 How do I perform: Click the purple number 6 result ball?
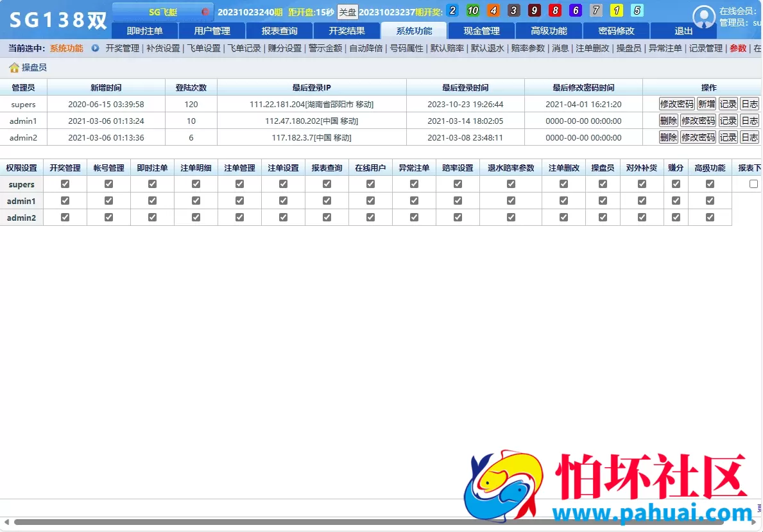tap(576, 10)
